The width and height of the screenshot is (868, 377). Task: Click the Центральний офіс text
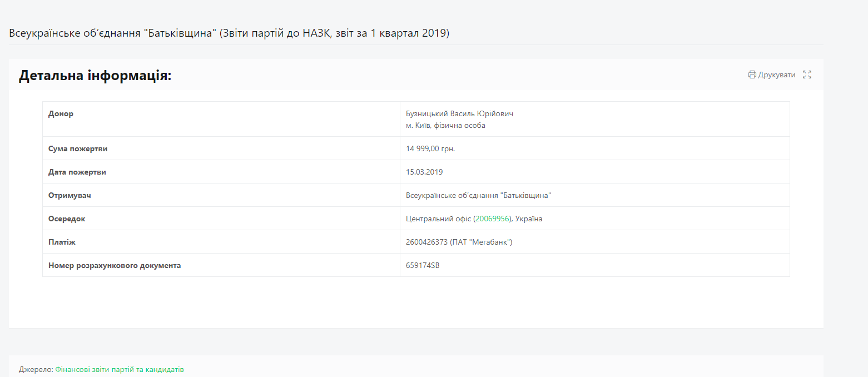(438, 219)
